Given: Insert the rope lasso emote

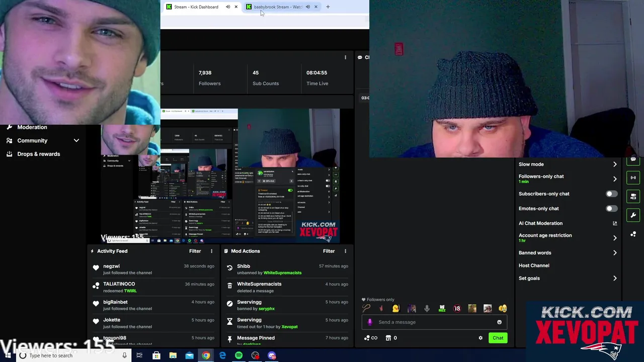Looking at the screenshot, I should click(x=366, y=309).
